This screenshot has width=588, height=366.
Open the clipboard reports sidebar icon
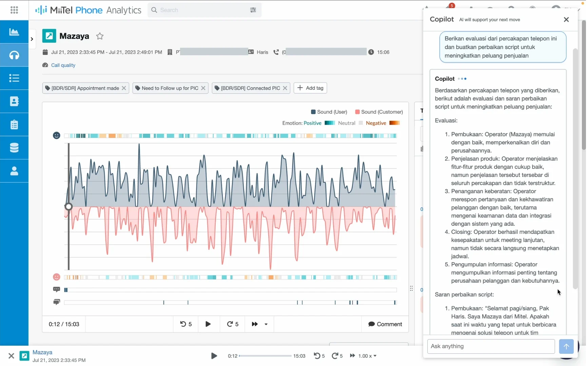click(14, 125)
